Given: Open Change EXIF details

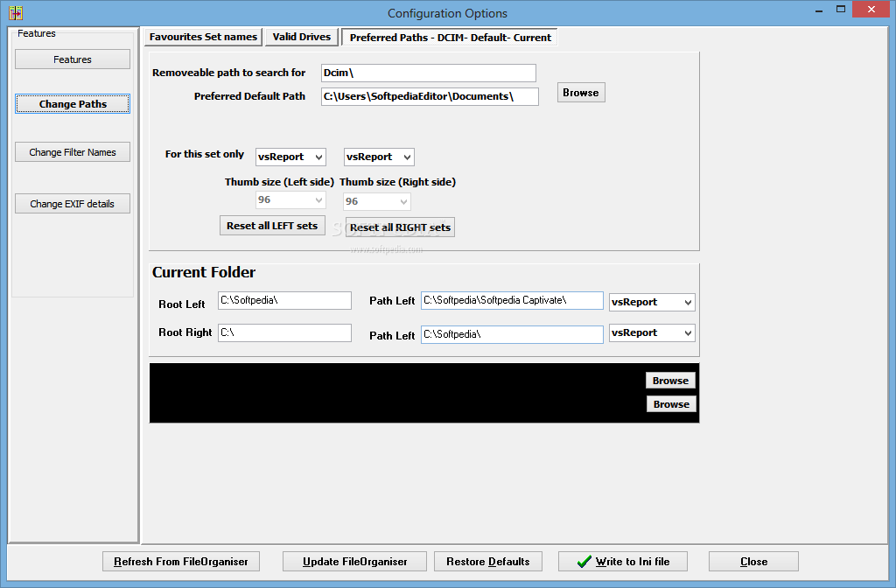Looking at the screenshot, I should (73, 203).
